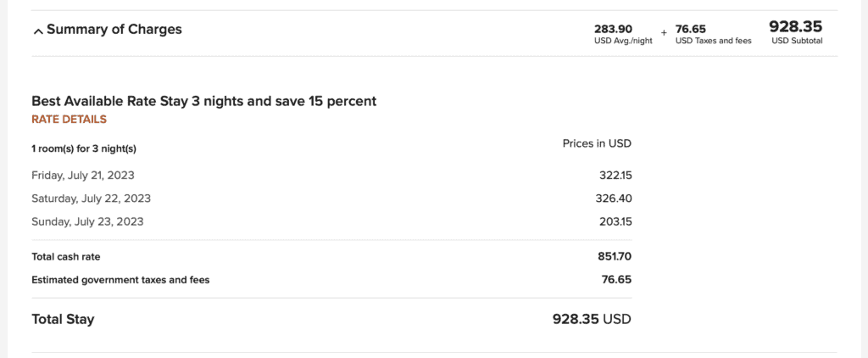Click the Summary of Charges heading
This screenshot has height=358, width=868.
tap(114, 30)
